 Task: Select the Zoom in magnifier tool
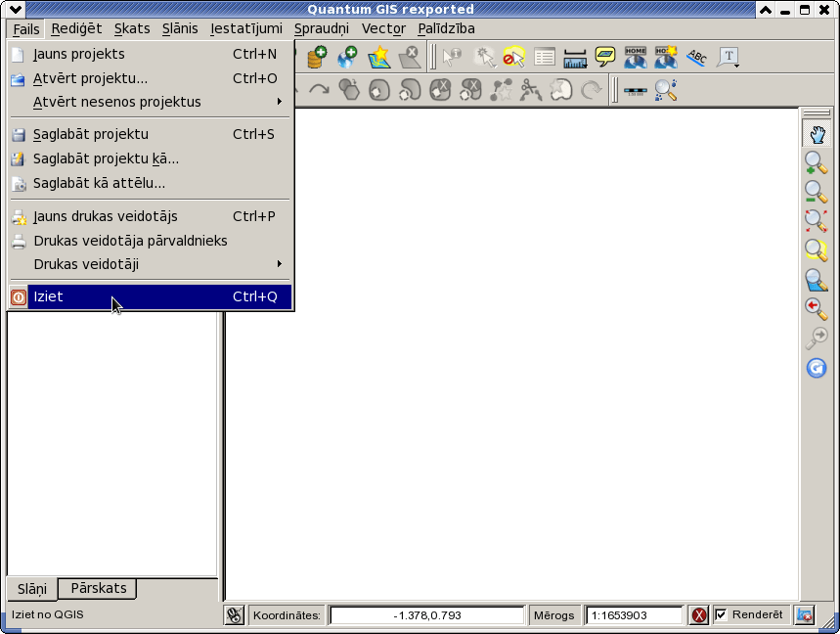pos(816,163)
